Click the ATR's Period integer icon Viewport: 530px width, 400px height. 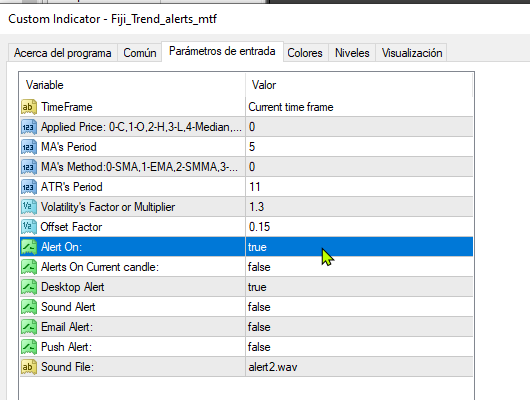29,187
